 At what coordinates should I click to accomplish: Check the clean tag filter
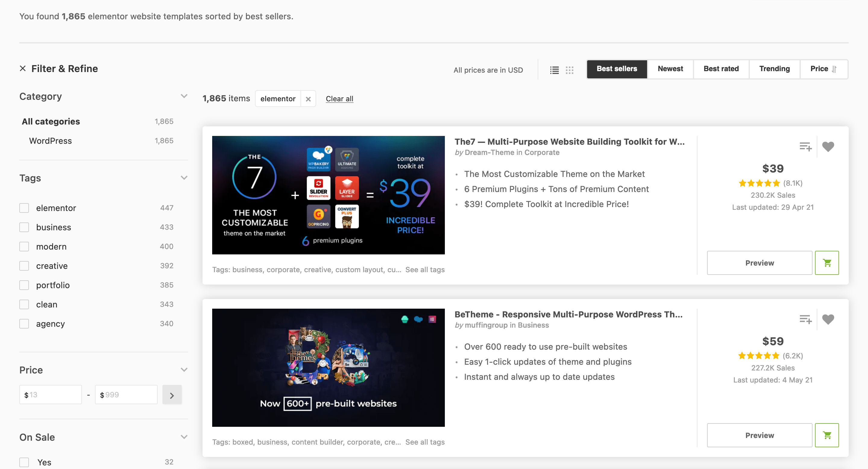click(24, 304)
